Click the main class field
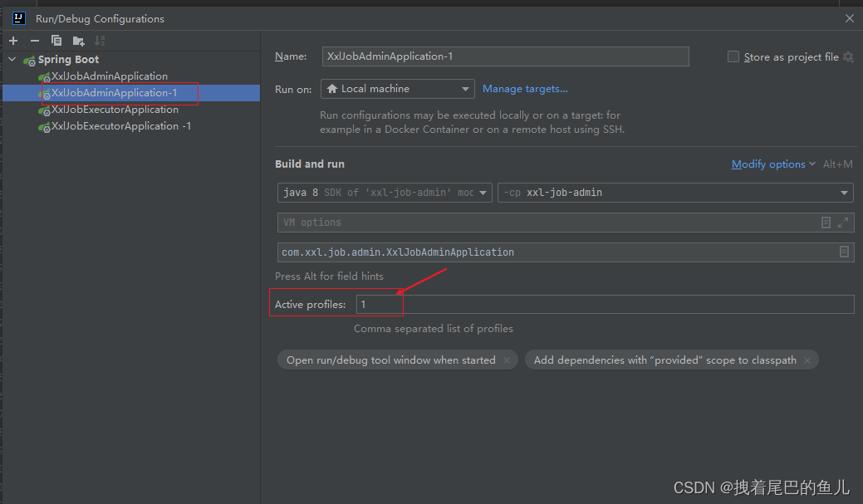Viewport: 863px width, 504px height. (x=566, y=252)
